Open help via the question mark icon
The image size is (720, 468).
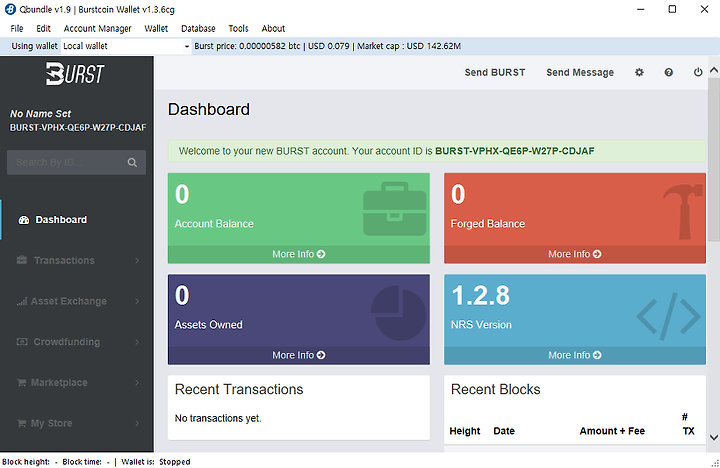click(x=669, y=73)
